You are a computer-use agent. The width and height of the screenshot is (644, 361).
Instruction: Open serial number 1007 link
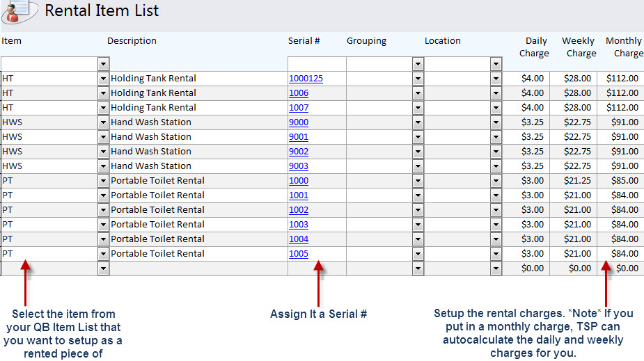299,108
